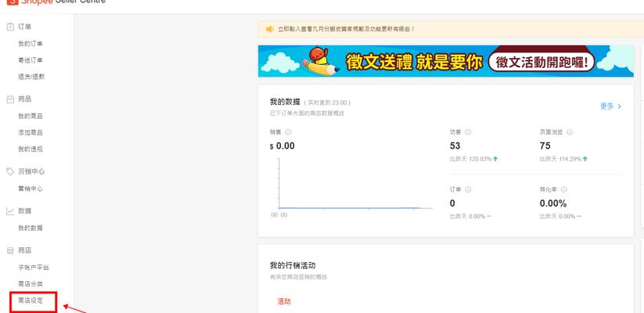This screenshot has width=644, height=313.
Task: Click the 更多 link in 我的数据 card
Action: pos(610,106)
